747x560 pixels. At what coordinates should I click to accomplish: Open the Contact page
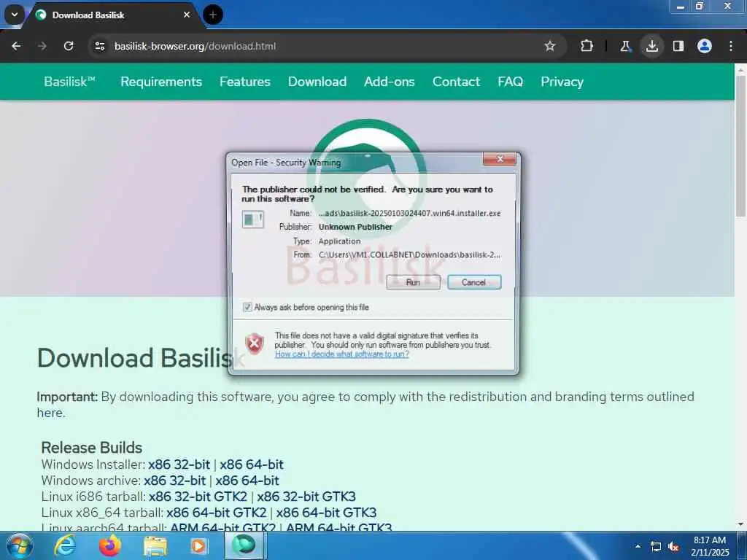click(x=456, y=82)
